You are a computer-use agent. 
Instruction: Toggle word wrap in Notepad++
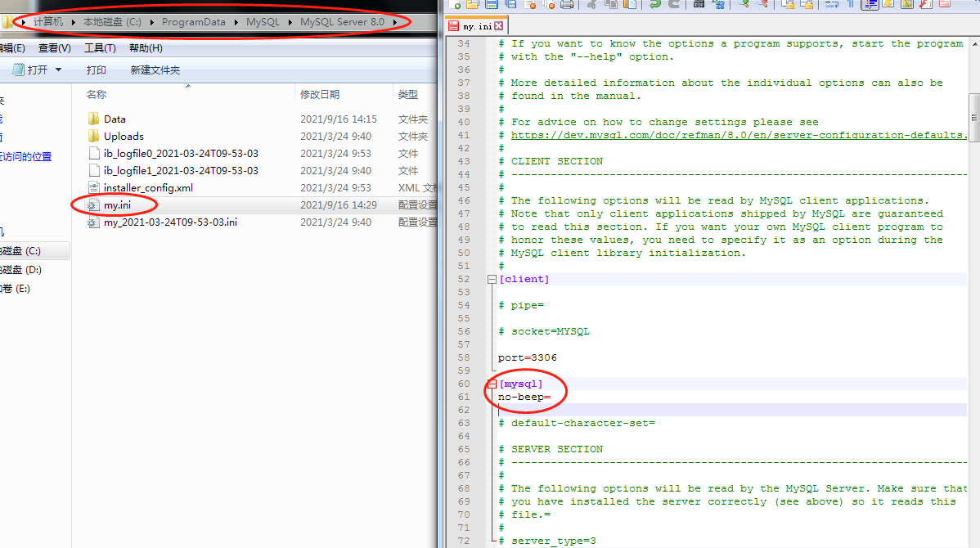coord(833,6)
